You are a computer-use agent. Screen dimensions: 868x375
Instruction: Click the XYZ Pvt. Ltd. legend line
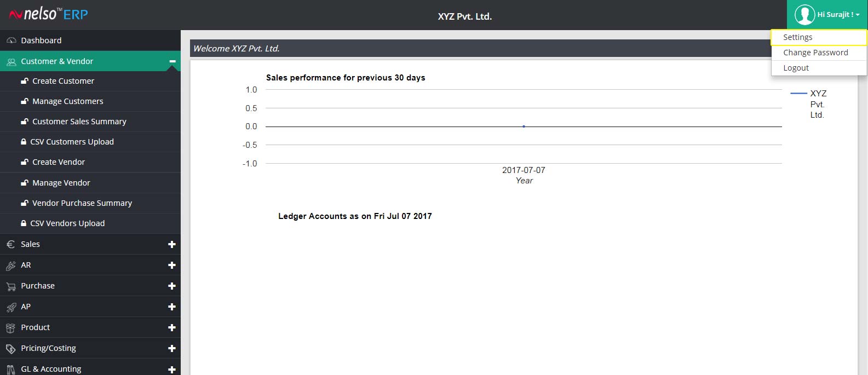click(799, 94)
